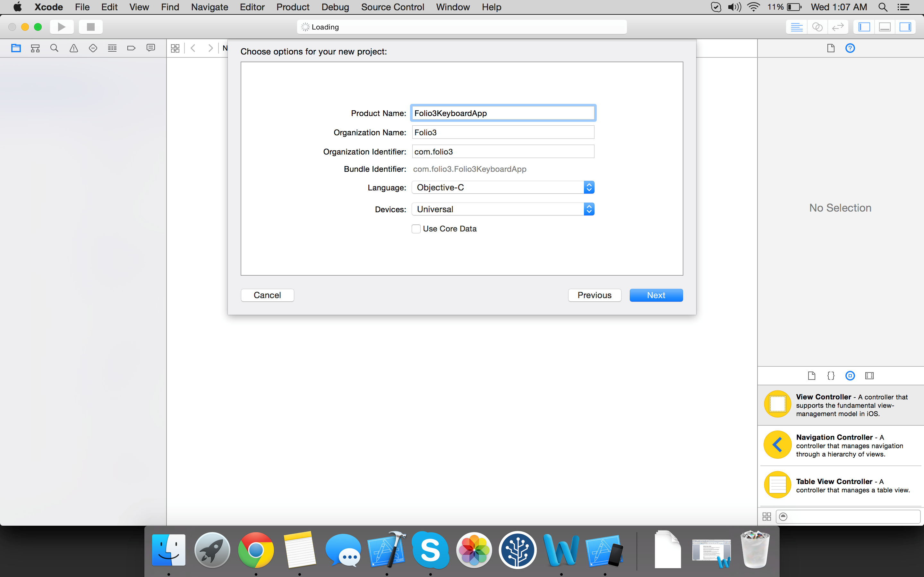The image size is (924, 577).
Task: Click the Next button
Action: tap(655, 295)
